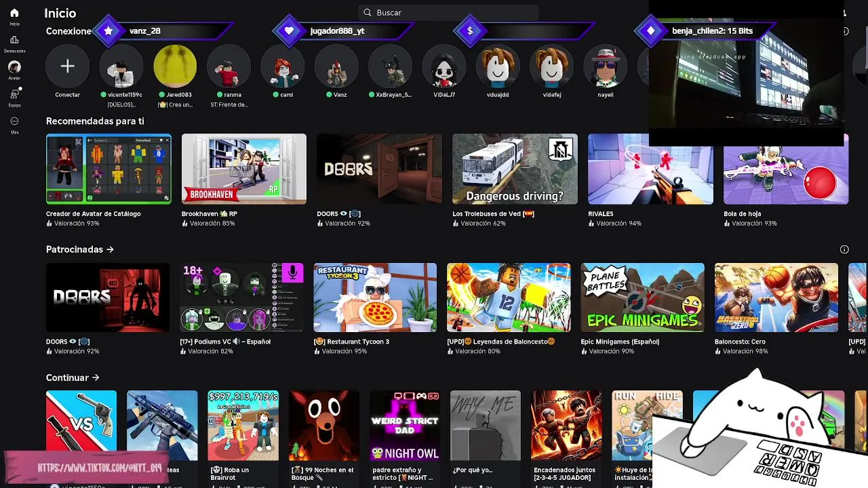The image size is (868, 488).
Task: Open Weird Strict Dad Night Owl thumbnail
Action: [405, 426]
